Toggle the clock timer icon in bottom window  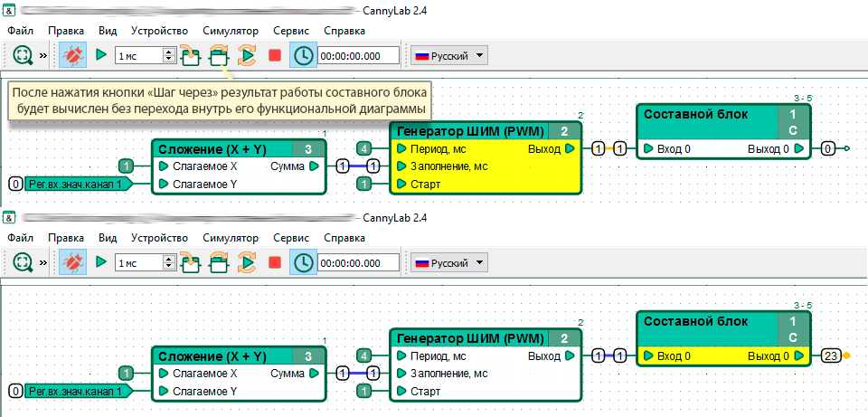[303, 262]
